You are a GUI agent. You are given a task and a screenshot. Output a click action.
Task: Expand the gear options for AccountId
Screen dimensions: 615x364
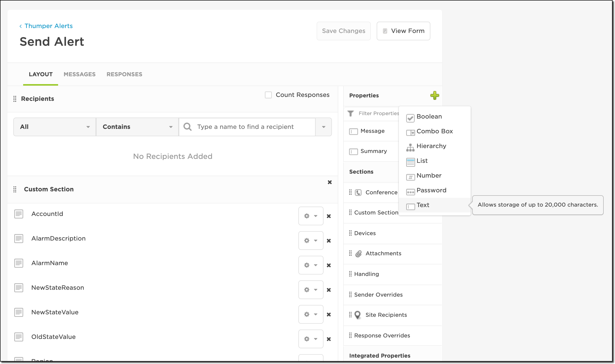pos(311,216)
